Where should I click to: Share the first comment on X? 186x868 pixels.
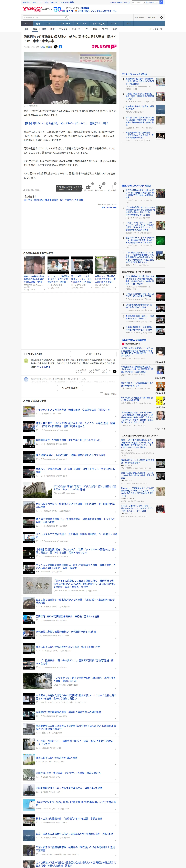click(x=115, y=371)
